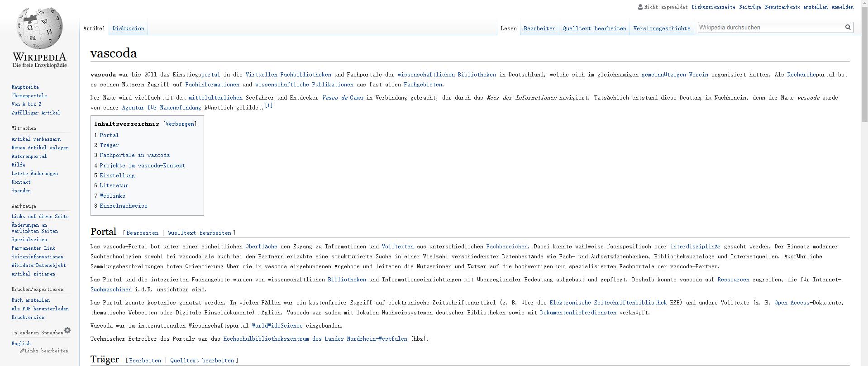Select the Lesen tab
Image resolution: width=868 pixels, height=366 pixels.
[x=509, y=29]
